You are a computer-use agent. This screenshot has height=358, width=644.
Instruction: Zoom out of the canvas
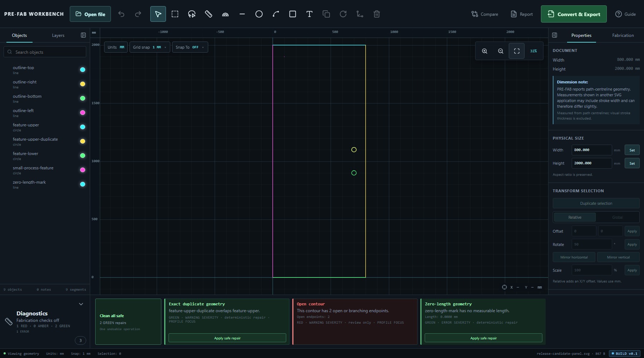501,51
